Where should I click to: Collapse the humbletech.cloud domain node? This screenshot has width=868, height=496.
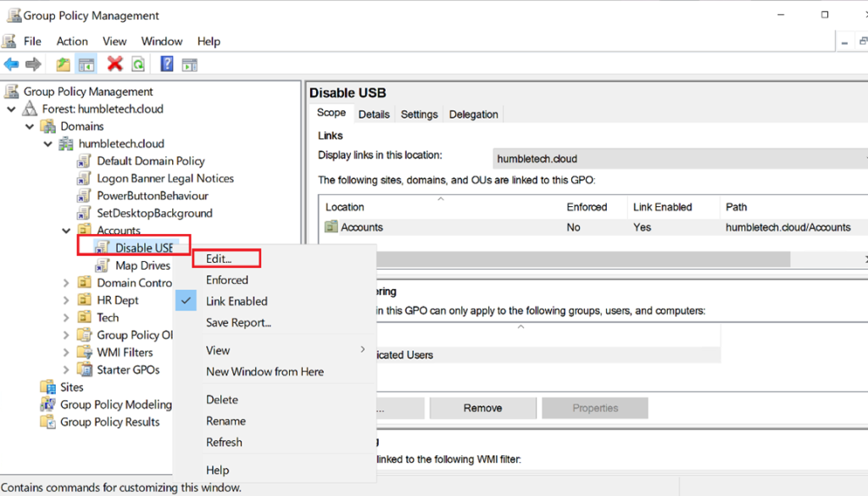tap(47, 144)
